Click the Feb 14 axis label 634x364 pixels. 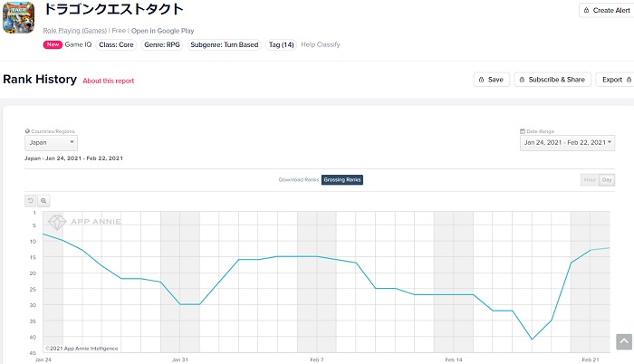(x=454, y=359)
